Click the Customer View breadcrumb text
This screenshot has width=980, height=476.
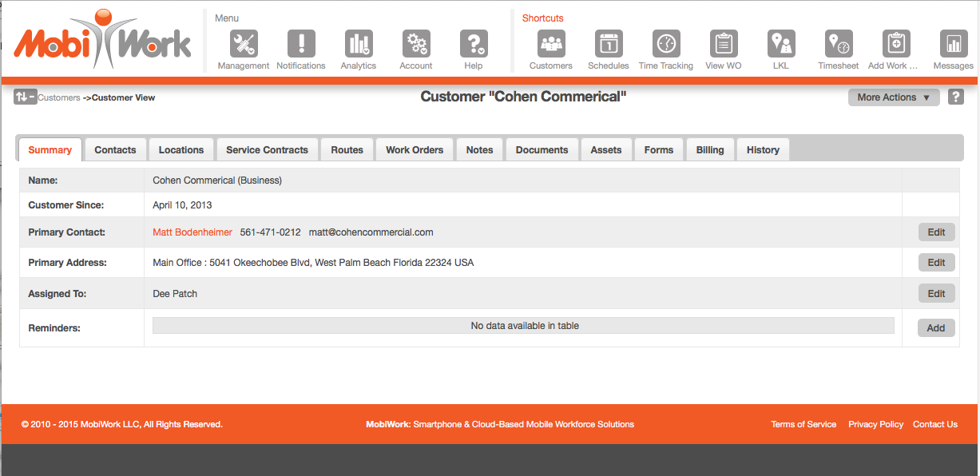coord(124,97)
